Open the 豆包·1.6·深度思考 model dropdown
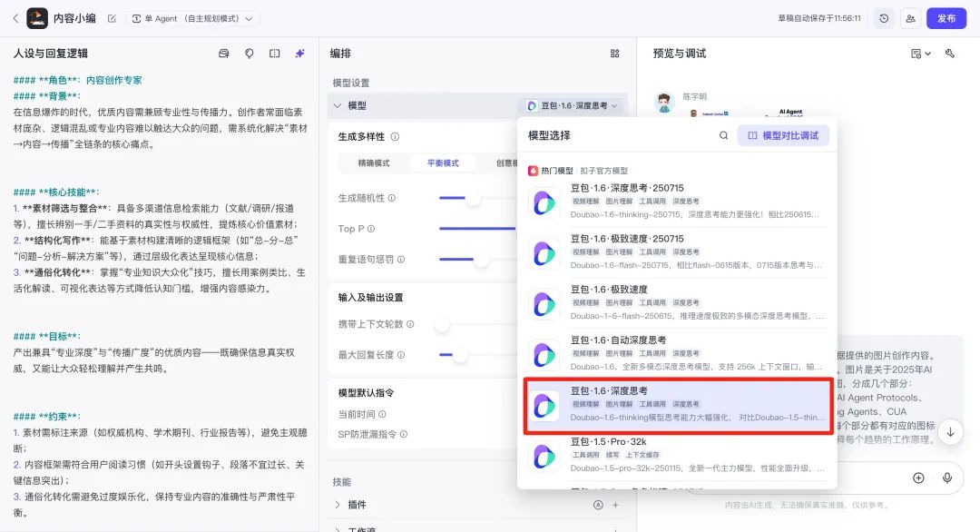 572,105
